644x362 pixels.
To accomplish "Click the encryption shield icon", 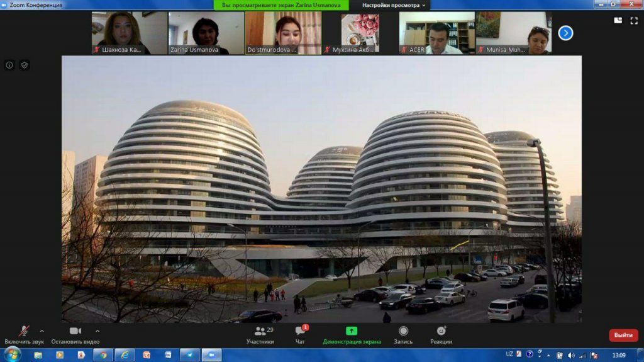I will pos(25,65).
